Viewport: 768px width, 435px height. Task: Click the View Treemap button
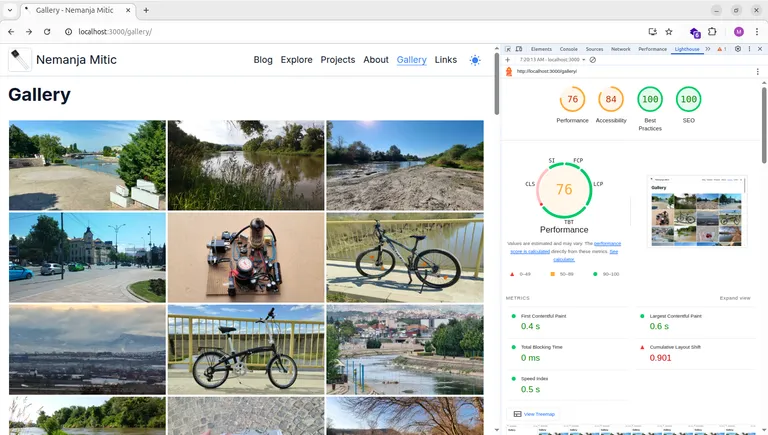click(x=534, y=414)
